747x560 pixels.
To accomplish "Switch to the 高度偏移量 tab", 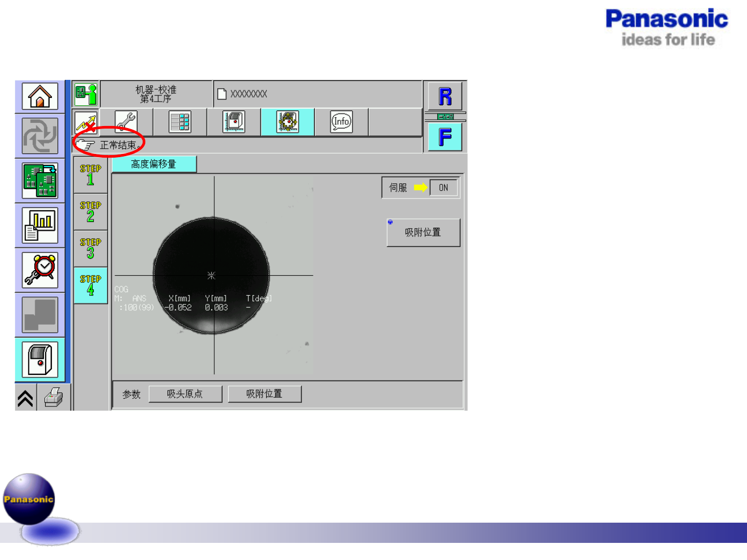I will click(154, 164).
